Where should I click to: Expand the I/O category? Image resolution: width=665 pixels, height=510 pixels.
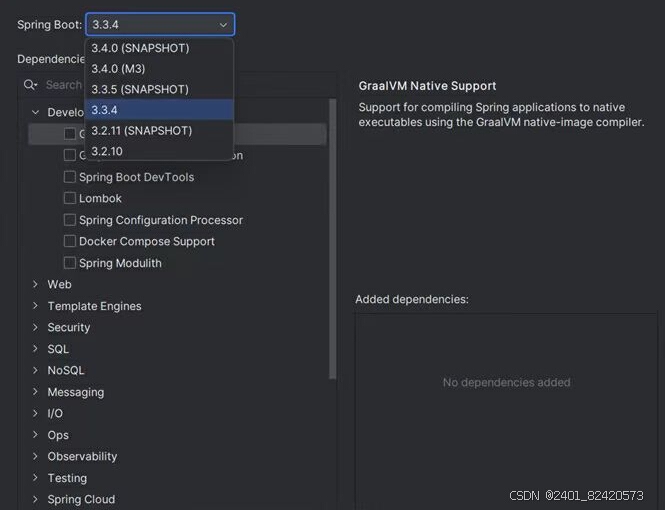click(x=36, y=413)
